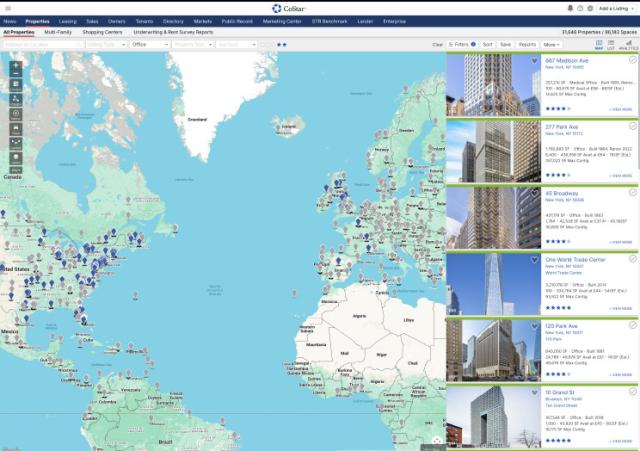Viewport: 640px width, 451px height.
Task: Select One World Trade Center checkmark
Action: coord(633,259)
